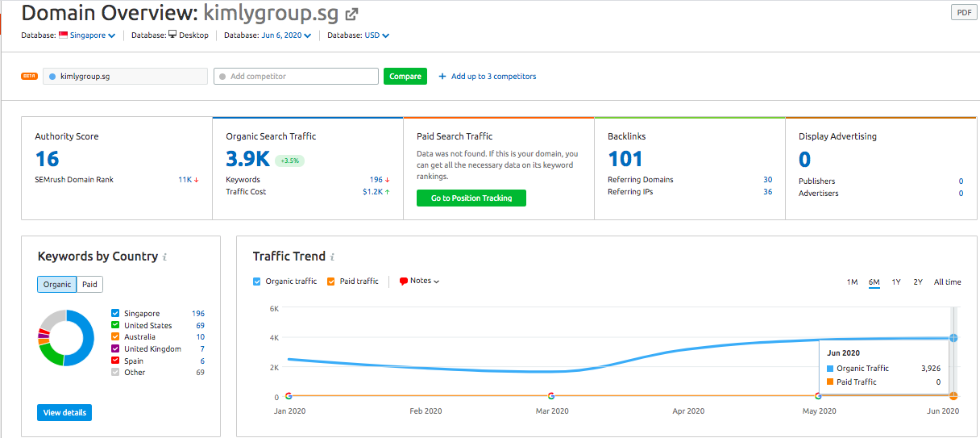Screen dimensions: 980x438
Task: Click the +3.5% organic traffic badge
Action: (289, 161)
